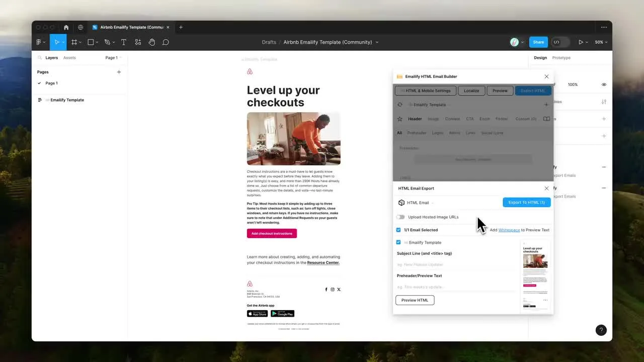Select the Frame tool

click(73, 42)
